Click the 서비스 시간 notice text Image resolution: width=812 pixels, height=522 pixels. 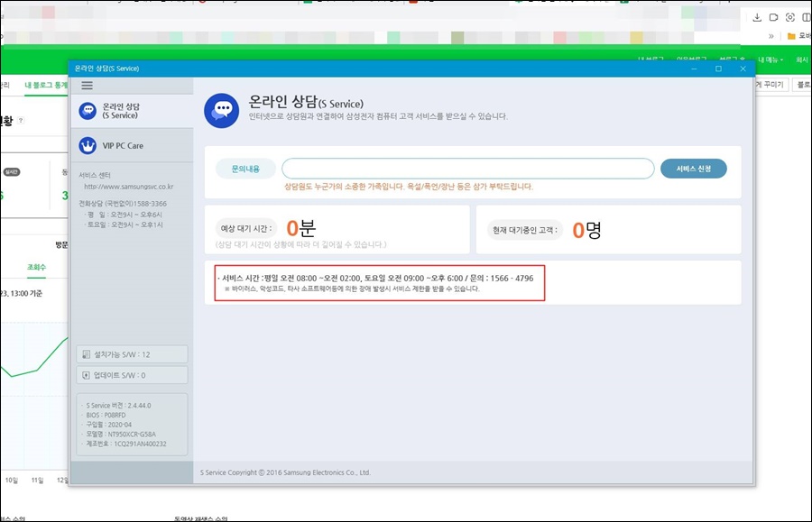[377, 279]
